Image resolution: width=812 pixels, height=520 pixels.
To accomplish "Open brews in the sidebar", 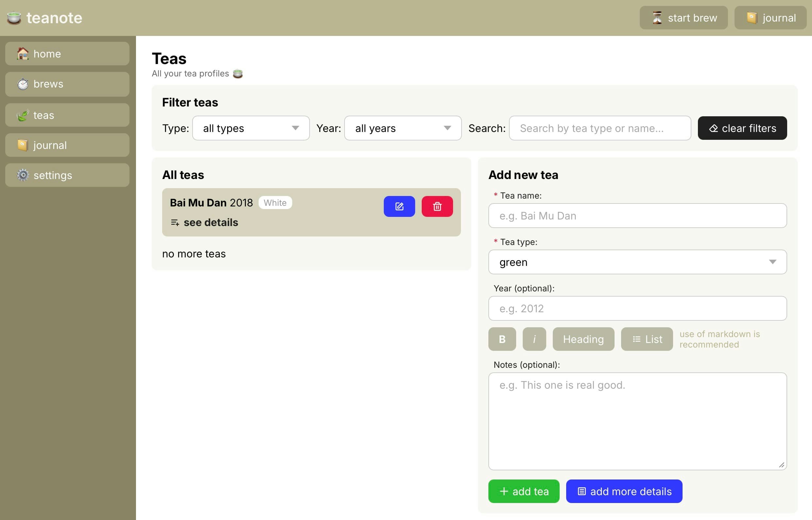I will point(67,84).
